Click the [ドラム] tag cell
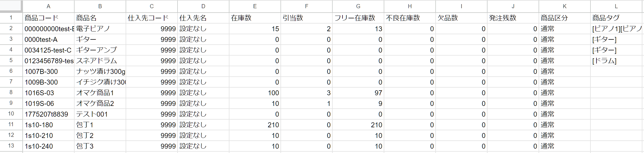644x153 pixels. pyautogui.click(x=616, y=61)
